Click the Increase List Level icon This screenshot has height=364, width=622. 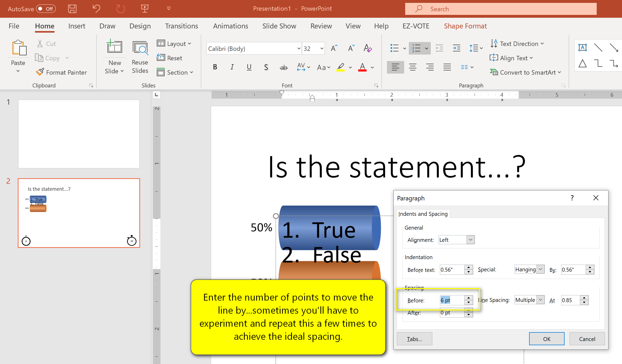[456, 48]
